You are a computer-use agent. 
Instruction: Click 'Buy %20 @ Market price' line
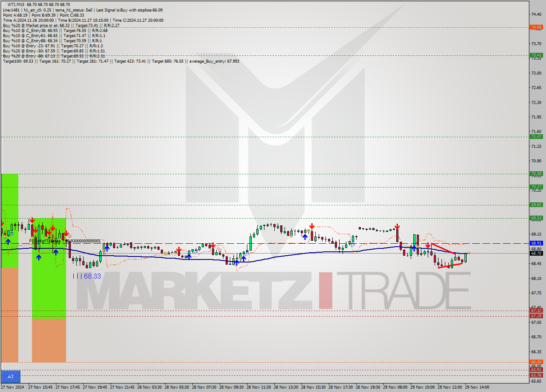click(x=61, y=25)
